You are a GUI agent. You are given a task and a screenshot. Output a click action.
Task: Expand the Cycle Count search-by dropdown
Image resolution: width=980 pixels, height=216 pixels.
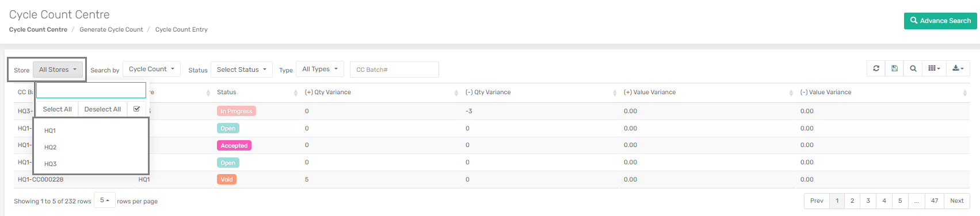tap(151, 69)
